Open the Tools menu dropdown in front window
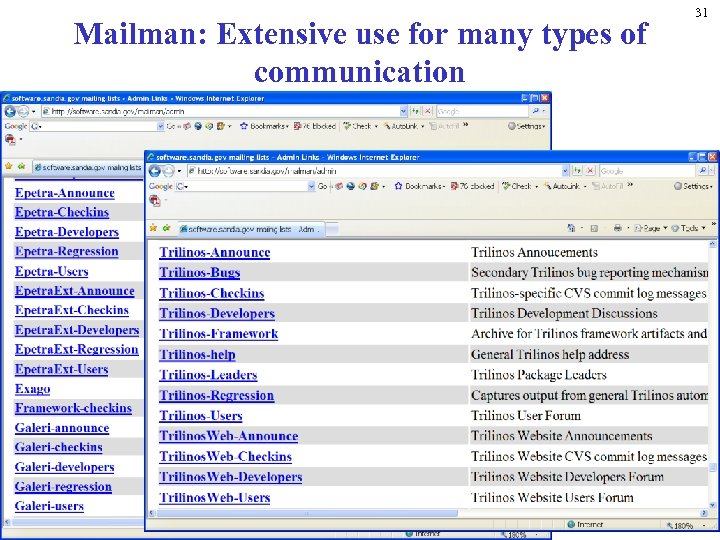Screen dimensions: 720x540 pyautogui.click(x=688, y=228)
